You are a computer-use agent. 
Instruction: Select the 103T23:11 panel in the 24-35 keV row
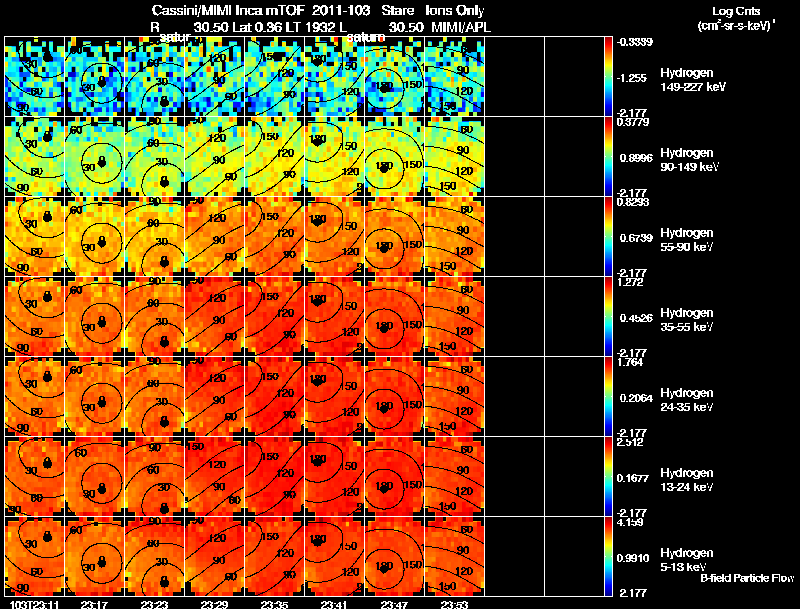tap(34, 397)
